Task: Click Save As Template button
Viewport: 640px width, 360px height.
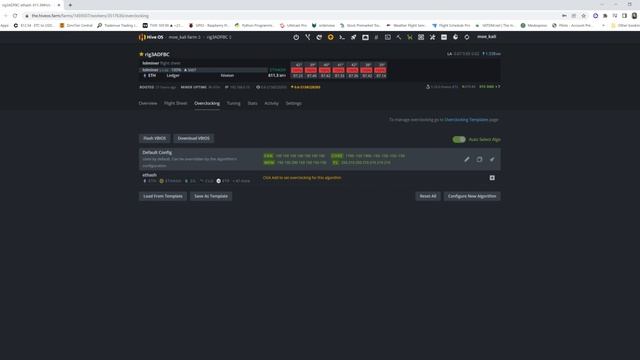Action: tap(211, 196)
